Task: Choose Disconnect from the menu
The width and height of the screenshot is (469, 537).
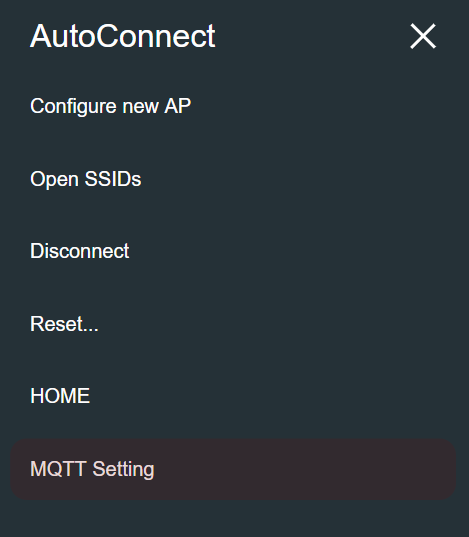Action: click(79, 251)
